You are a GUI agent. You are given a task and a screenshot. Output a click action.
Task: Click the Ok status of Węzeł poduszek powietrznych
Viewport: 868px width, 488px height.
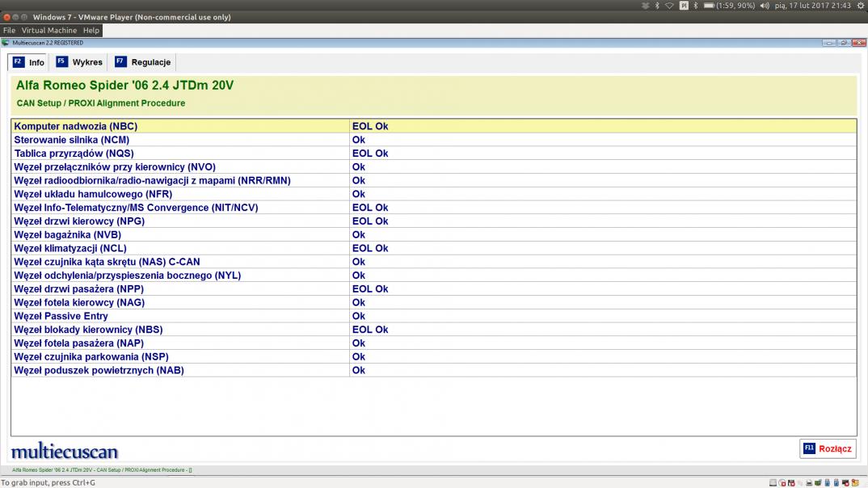[359, 370]
